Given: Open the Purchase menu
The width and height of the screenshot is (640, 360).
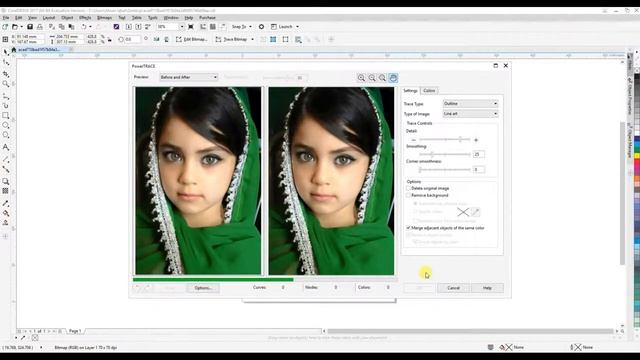Looking at the screenshot, I should [x=207, y=18].
